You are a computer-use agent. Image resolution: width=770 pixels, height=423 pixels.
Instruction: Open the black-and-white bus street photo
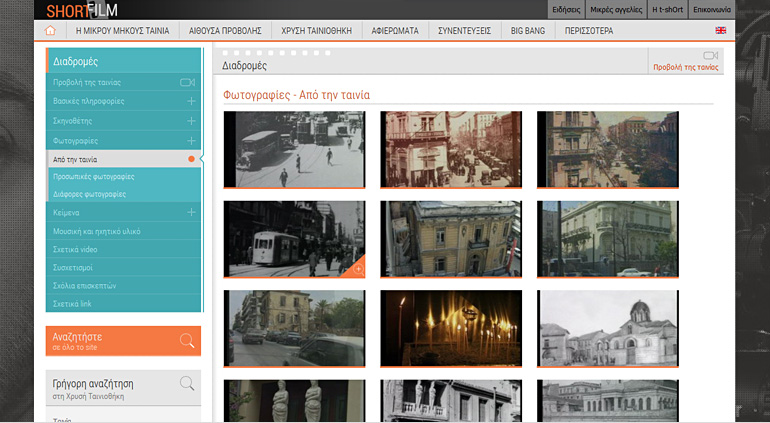(294, 149)
